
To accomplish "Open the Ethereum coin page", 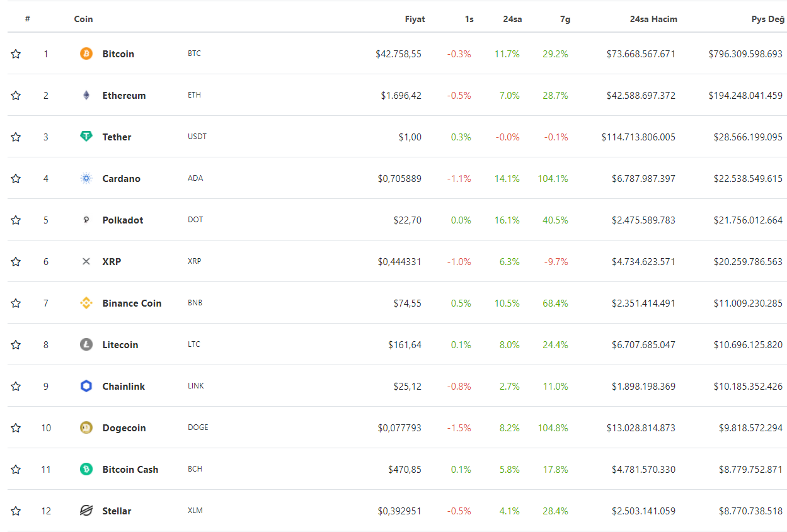I will (124, 96).
